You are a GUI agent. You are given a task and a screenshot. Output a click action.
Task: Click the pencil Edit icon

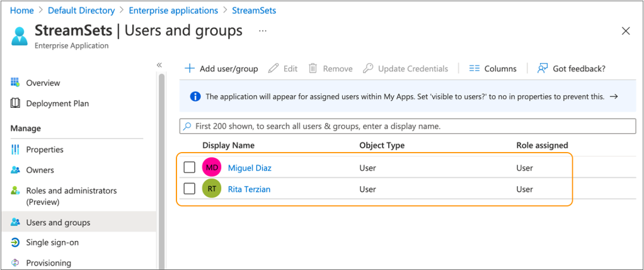[x=273, y=69]
